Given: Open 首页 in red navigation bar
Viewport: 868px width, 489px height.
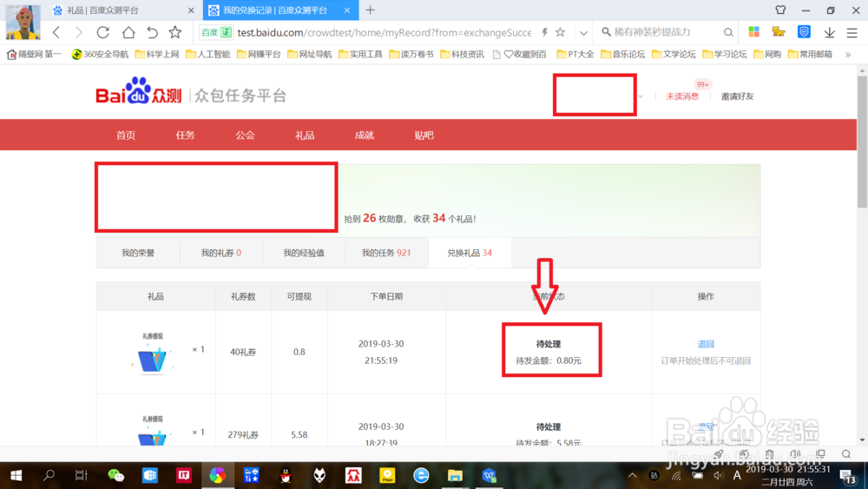Looking at the screenshot, I should click(126, 135).
